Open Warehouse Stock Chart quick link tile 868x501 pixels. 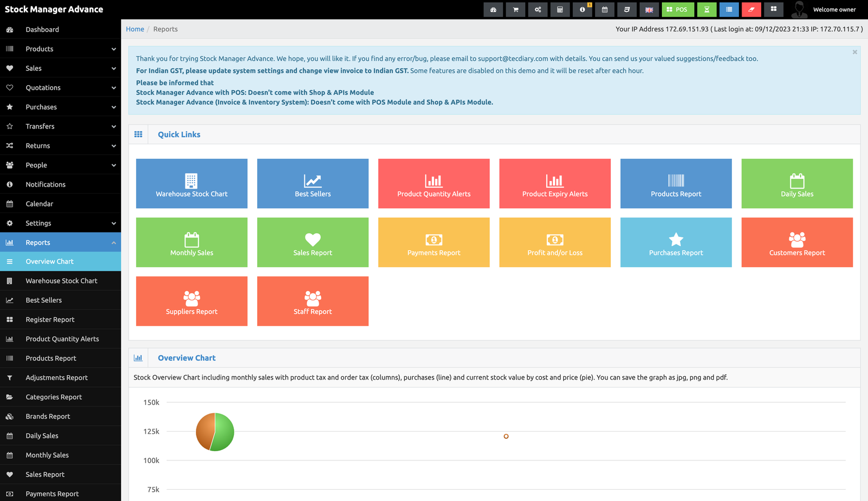[x=192, y=183]
